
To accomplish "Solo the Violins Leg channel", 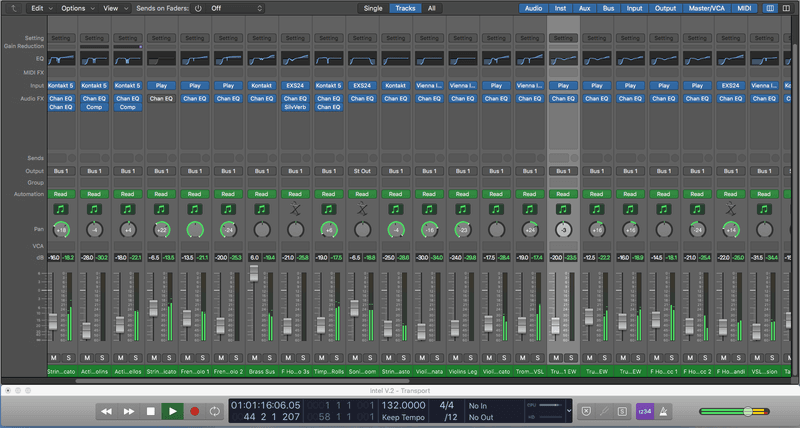I will 470,358.
